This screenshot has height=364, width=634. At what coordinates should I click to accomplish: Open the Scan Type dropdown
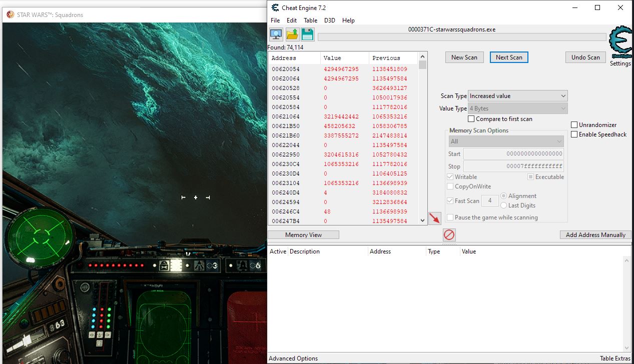click(518, 96)
